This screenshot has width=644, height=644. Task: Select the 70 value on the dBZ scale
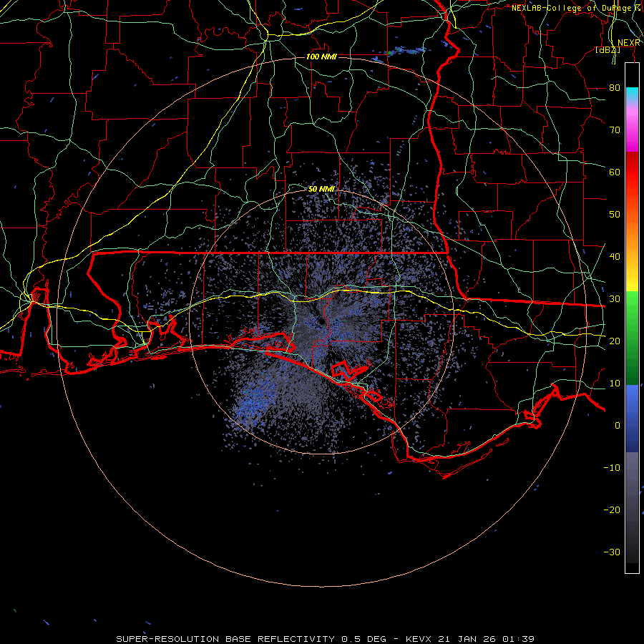click(615, 130)
